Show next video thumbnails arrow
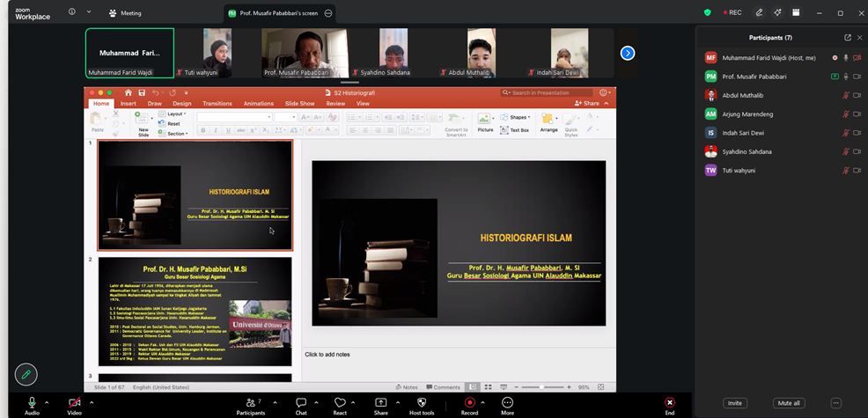 tap(627, 53)
